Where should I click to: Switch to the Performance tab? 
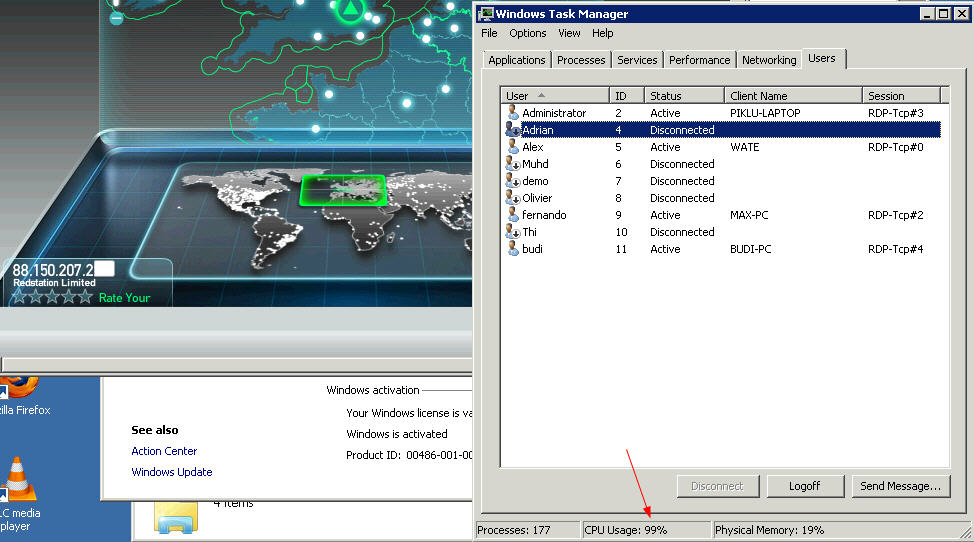pos(699,60)
